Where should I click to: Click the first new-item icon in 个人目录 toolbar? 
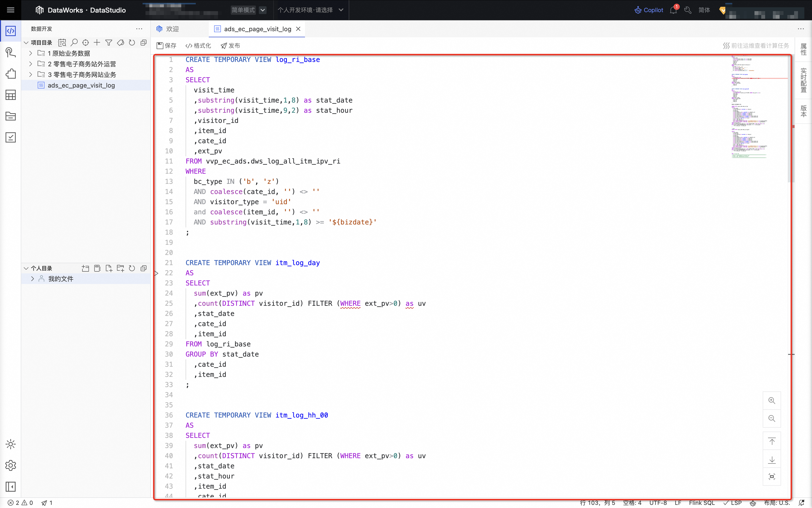point(86,269)
